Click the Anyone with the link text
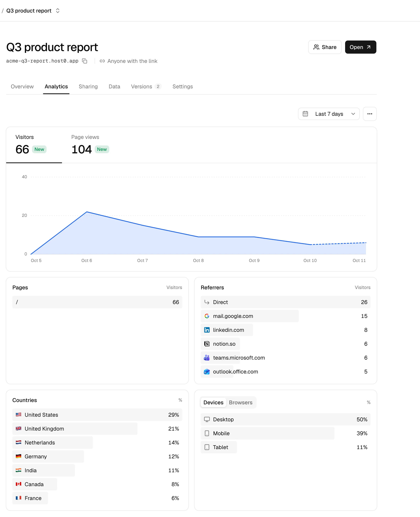Image resolution: width=420 pixels, height=517 pixels. point(132,61)
